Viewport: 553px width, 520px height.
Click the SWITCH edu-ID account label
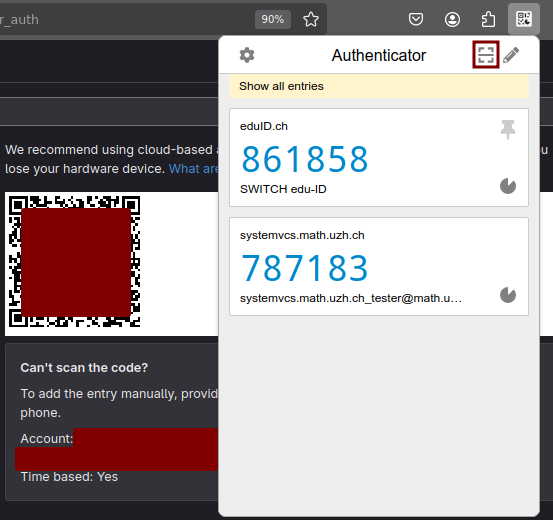point(283,189)
